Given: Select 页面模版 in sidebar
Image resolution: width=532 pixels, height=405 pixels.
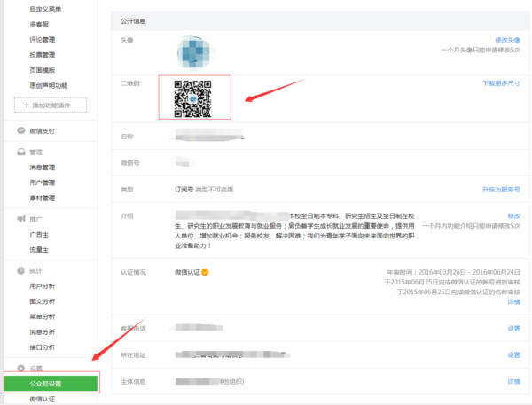Looking at the screenshot, I should [42, 70].
